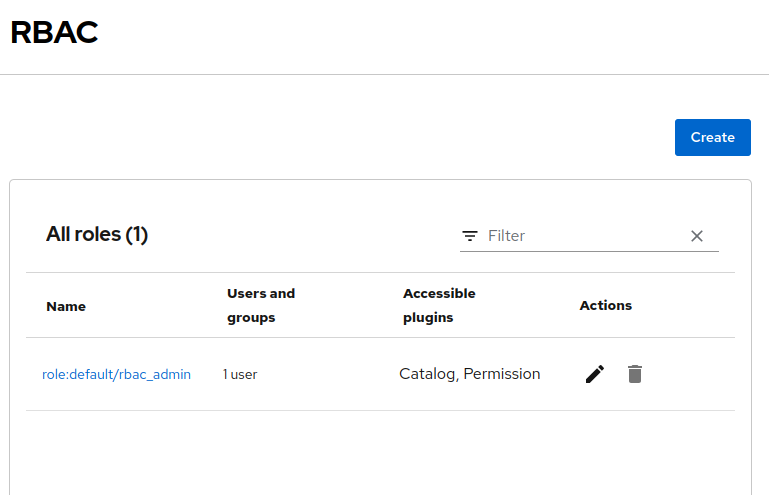Clear the filter with the X icon
The image size is (769, 495).
pyautogui.click(x=697, y=236)
